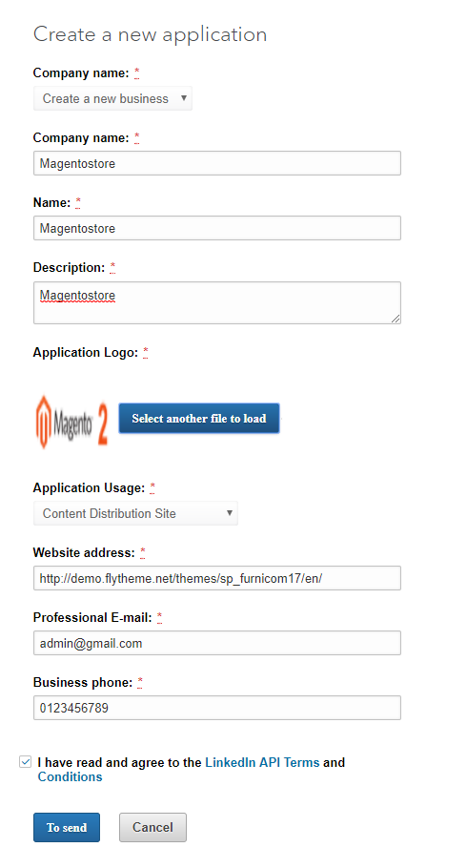
Task: Click Select another file to load button
Action: point(199,419)
